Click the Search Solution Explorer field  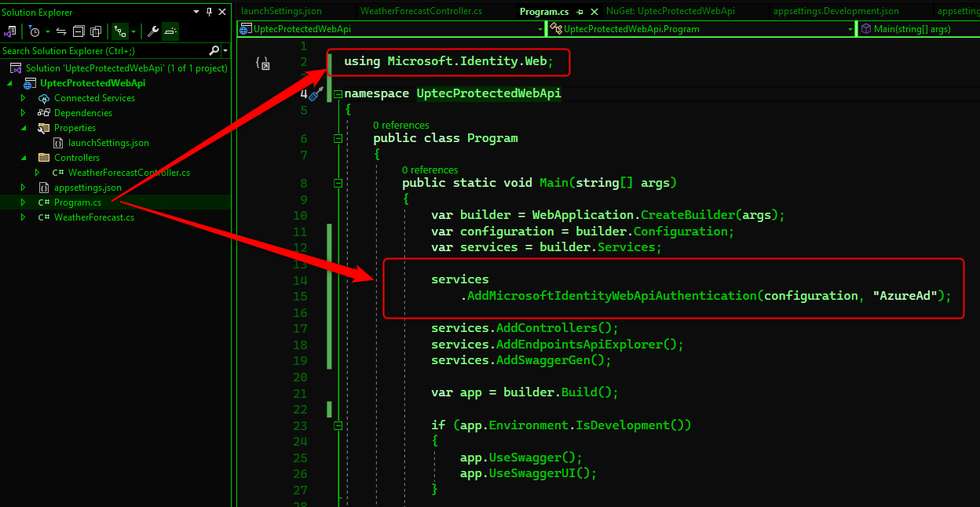coord(102,50)
